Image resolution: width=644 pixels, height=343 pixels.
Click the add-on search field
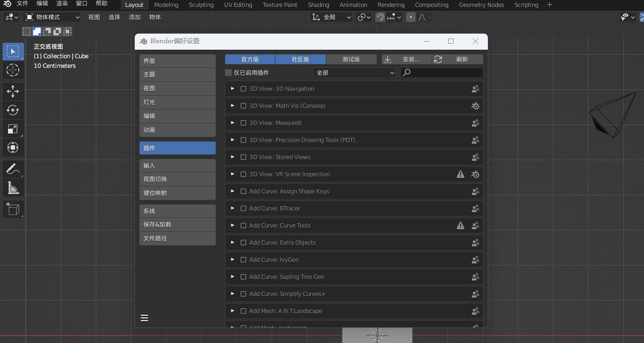446,73
